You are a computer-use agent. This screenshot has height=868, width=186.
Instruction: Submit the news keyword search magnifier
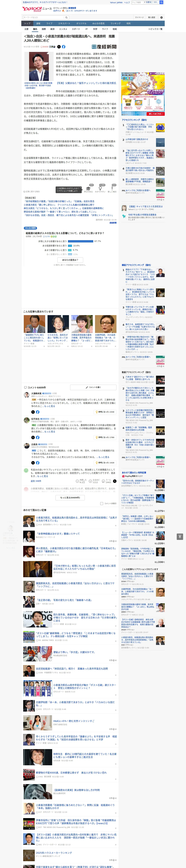click(x=66, y=18)
